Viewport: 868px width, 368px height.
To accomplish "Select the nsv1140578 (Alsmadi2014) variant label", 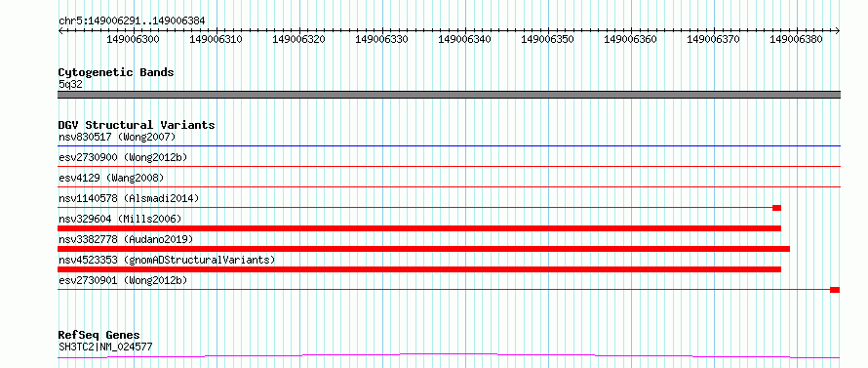I will click(x=129, y=198).
